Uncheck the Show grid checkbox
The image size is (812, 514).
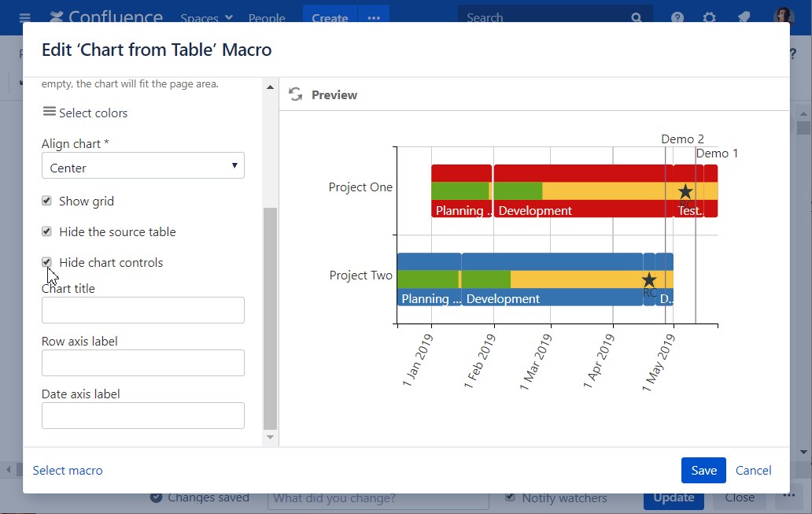46,201
